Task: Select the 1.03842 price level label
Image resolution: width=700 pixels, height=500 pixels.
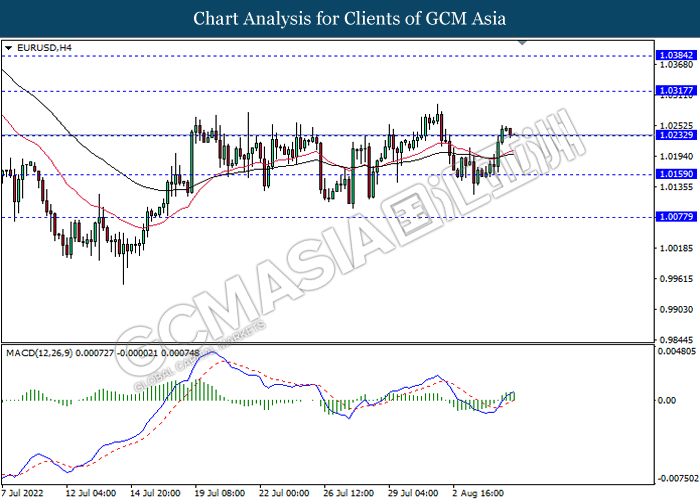Action: pyautogui.click(x=676, y=55)
